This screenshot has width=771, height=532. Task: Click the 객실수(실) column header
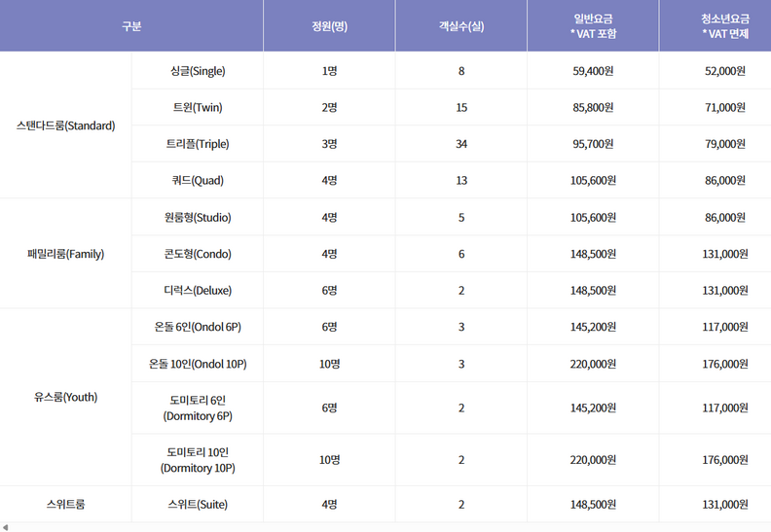[460, 26]
